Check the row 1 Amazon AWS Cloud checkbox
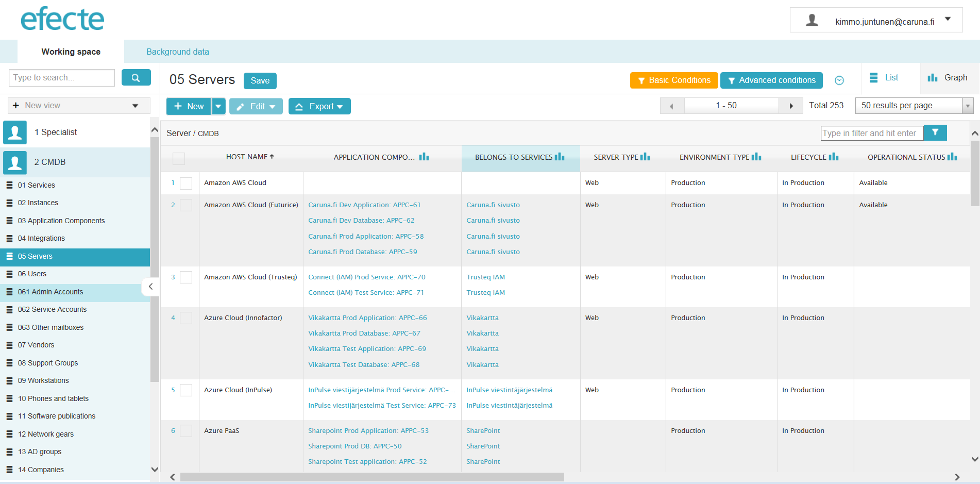 (x=186, y=183)
